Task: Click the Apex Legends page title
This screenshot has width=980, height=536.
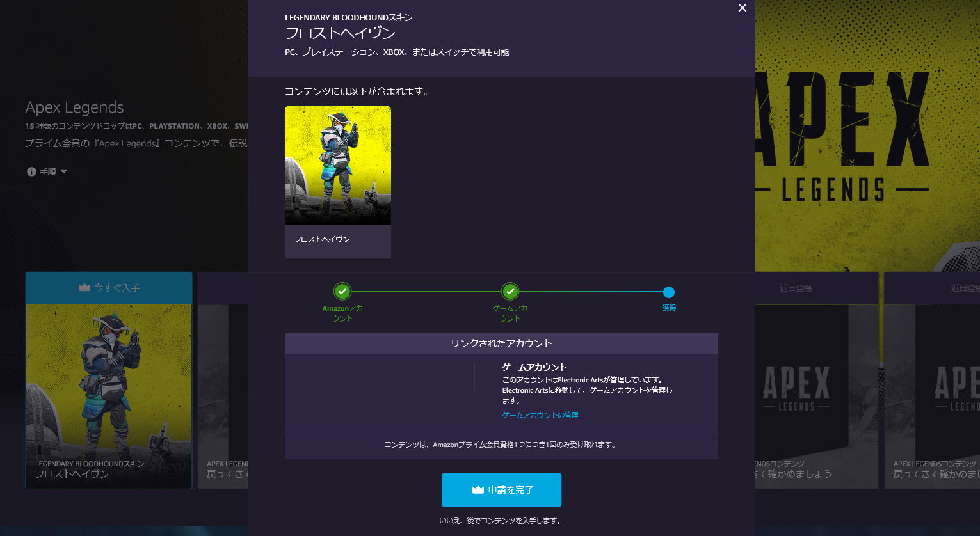Action: tap(74, 107)
